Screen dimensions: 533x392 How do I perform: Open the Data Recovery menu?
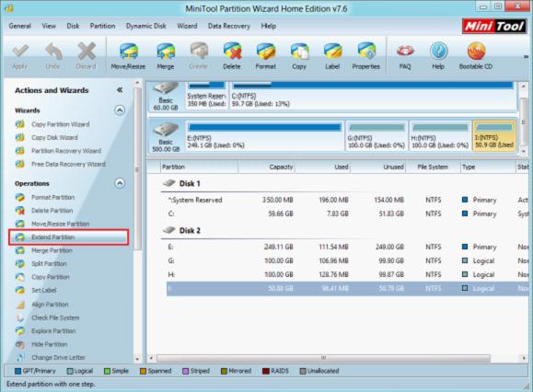[229, 26]
